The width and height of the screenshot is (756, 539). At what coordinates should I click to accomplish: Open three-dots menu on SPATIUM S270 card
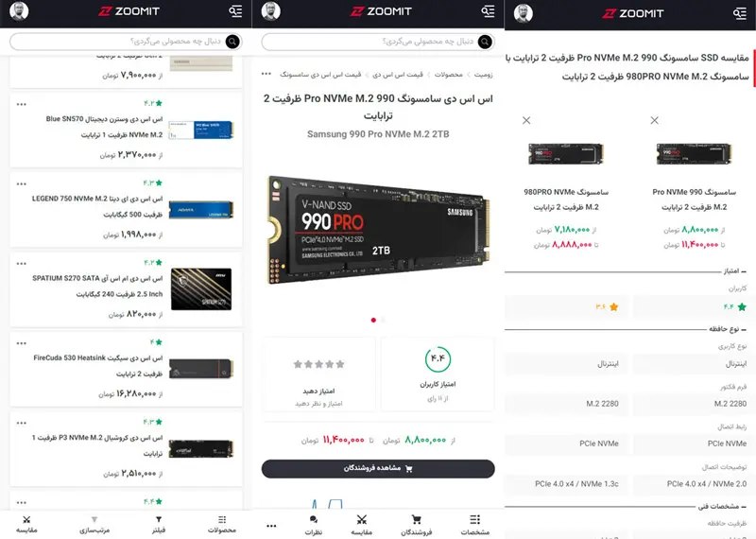pos(21,264)
